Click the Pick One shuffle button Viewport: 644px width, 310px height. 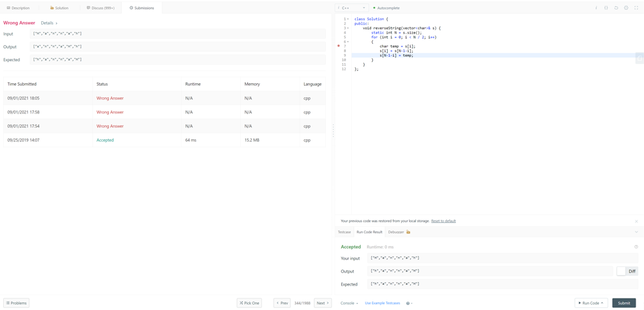pyautogui.click(x=249, y=303)
